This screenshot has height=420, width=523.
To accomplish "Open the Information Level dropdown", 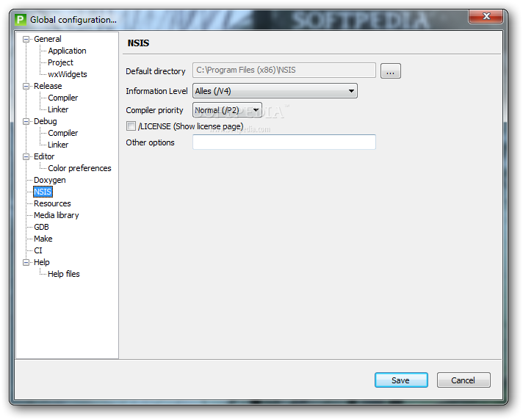I will pyautogui.click(x=275, y=91).
